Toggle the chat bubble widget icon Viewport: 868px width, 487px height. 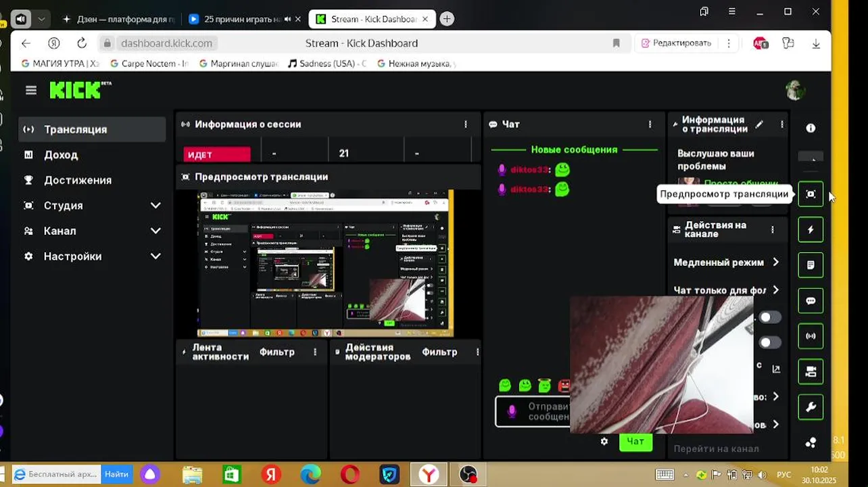pyautogui.click(x=811, y=301)
